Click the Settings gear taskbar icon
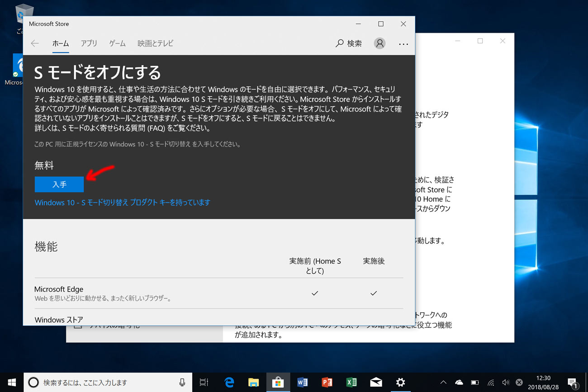 pyautogui.click(x=400, y=383)
